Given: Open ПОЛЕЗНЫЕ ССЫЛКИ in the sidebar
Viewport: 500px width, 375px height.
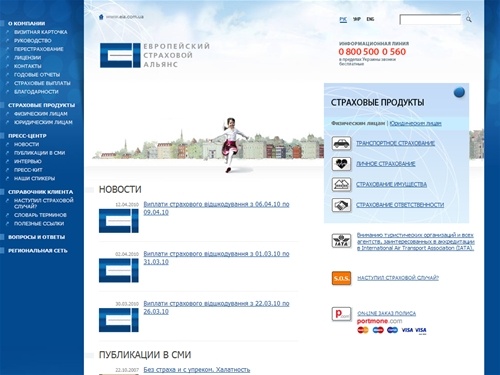Looking at the screenshot, I should tap(39, 224).
